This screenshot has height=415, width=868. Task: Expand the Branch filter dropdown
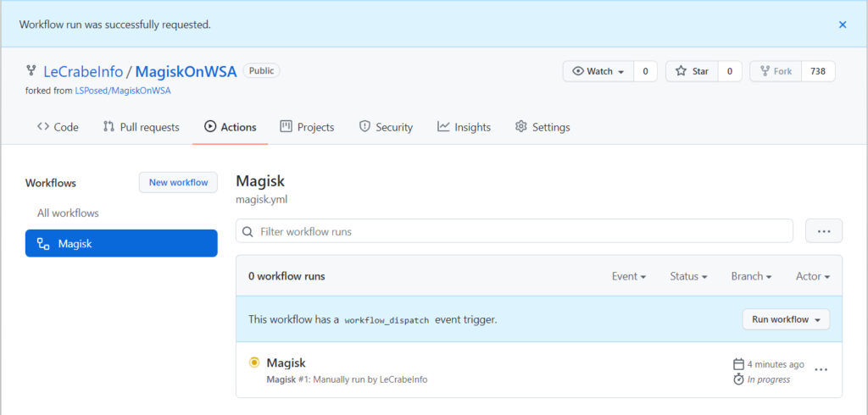coord(751,276)
